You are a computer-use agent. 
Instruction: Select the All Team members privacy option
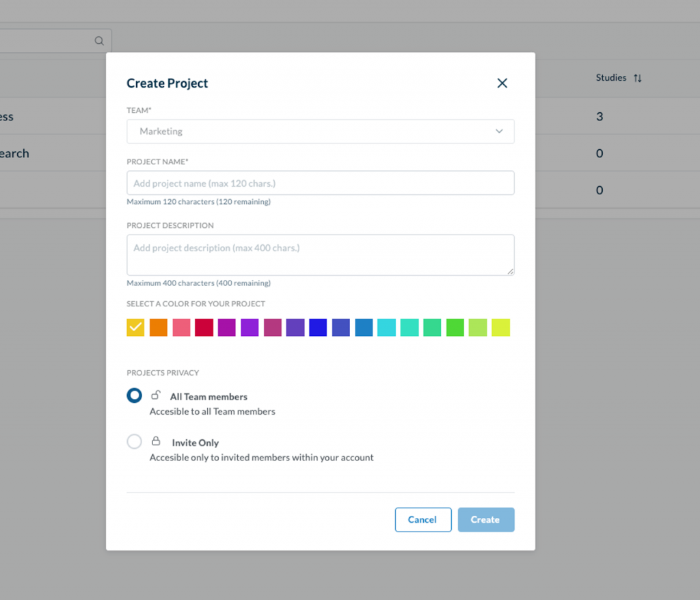tap(134, 395)
